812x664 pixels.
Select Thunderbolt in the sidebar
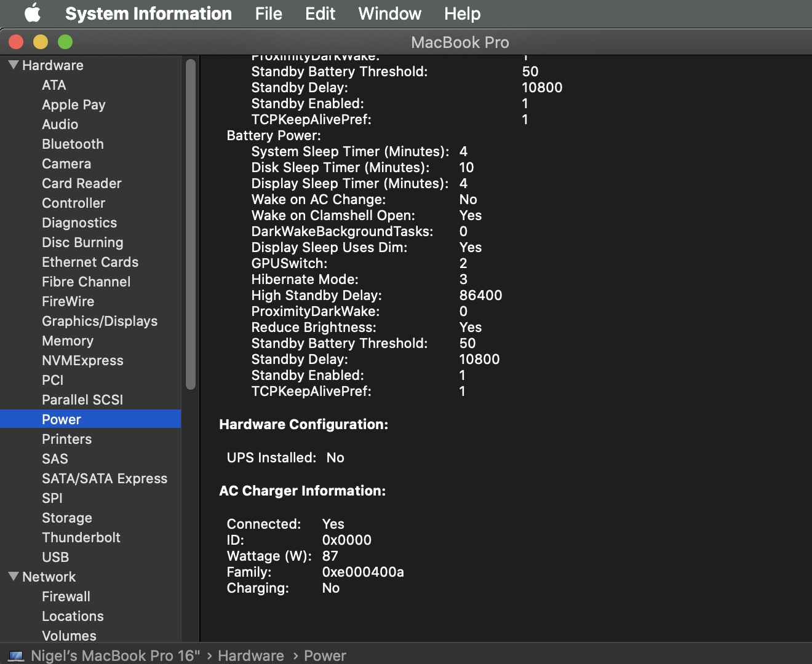pos(81,537)
